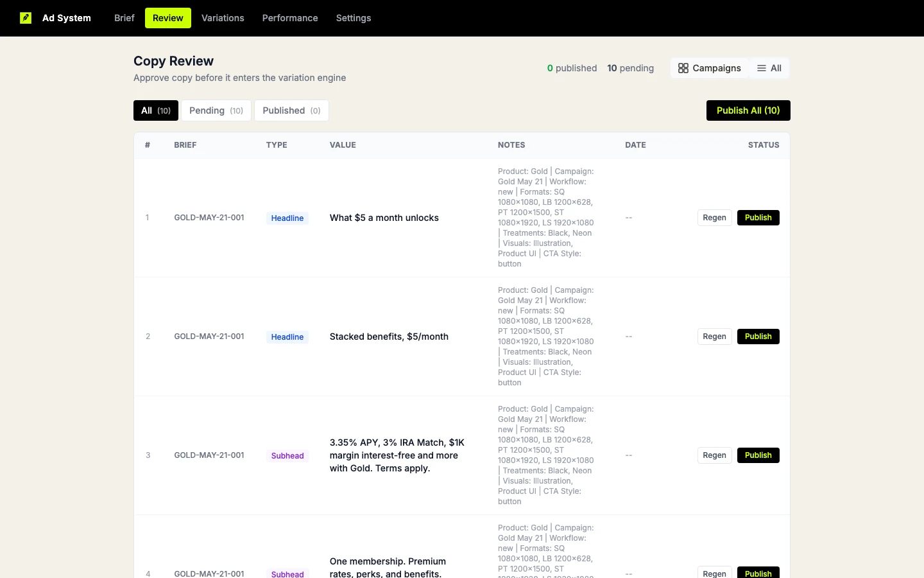Click the Headline tag in row 1
This screenshot has width=924, height=578.
287,218
